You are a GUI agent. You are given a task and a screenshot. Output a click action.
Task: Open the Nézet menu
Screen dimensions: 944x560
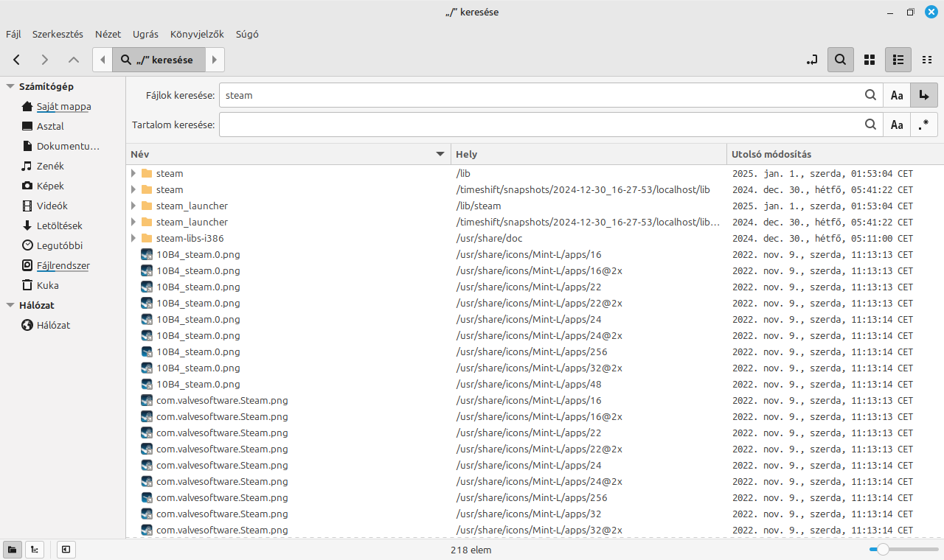click(108, 34)
